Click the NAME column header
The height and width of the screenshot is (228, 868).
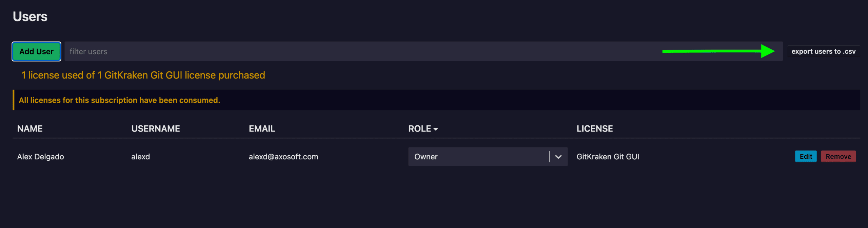click(x=30, y=129)
